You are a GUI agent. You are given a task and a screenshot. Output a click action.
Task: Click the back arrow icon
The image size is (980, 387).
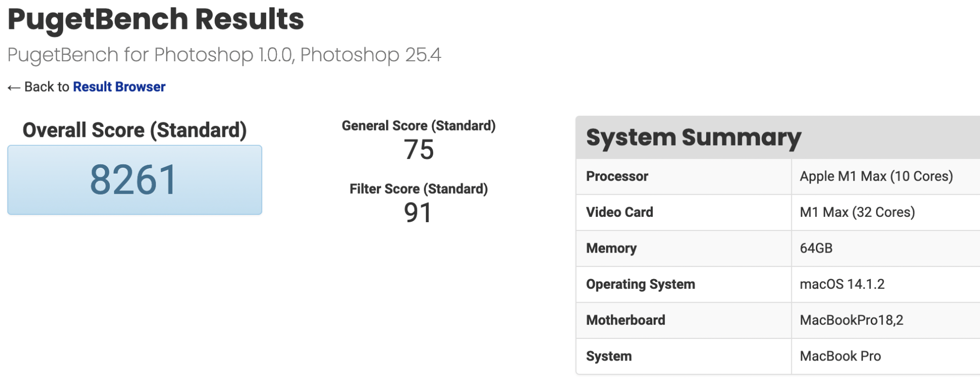click(14, 88)
